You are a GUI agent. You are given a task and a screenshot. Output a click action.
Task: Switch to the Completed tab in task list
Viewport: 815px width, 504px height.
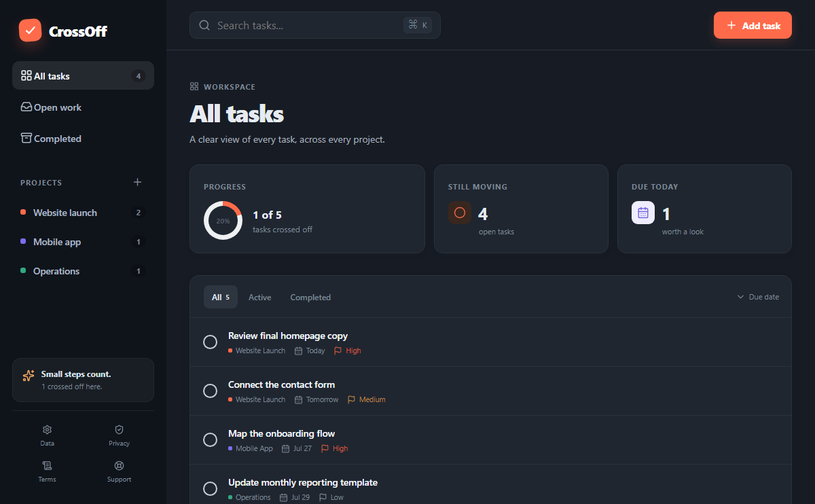(x=310, y=297)
